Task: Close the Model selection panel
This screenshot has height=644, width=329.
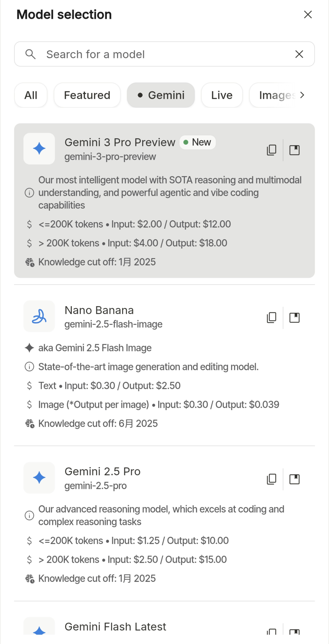Action: point(308,14)
